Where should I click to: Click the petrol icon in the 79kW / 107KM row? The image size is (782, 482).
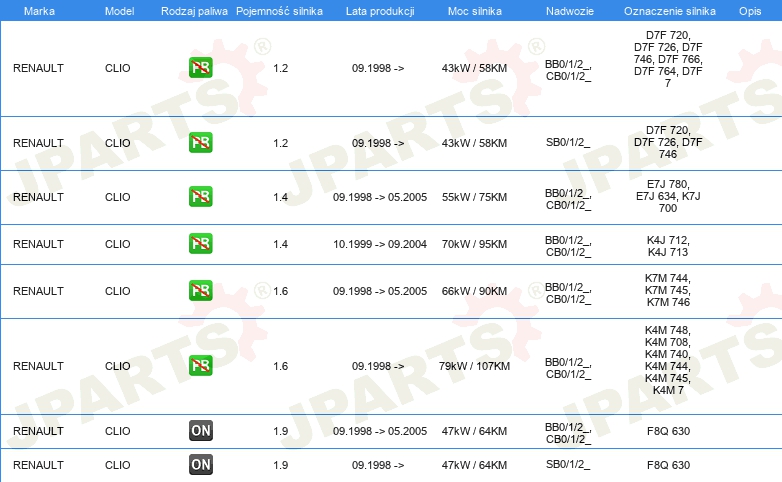pyautogui.click(x=200, y=366)
